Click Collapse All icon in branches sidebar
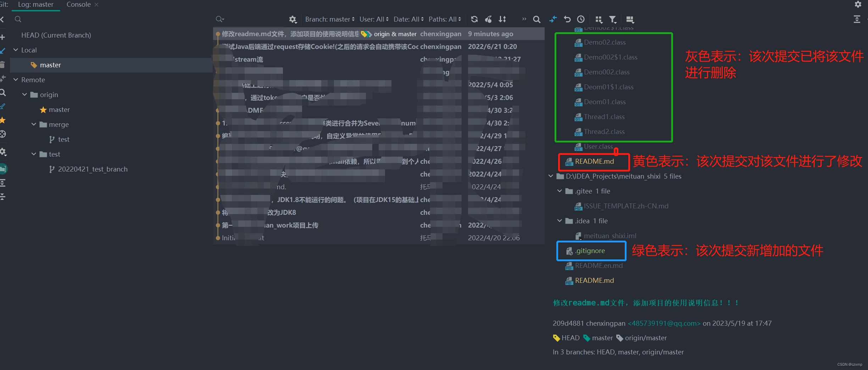 click(x=2, y=197)
